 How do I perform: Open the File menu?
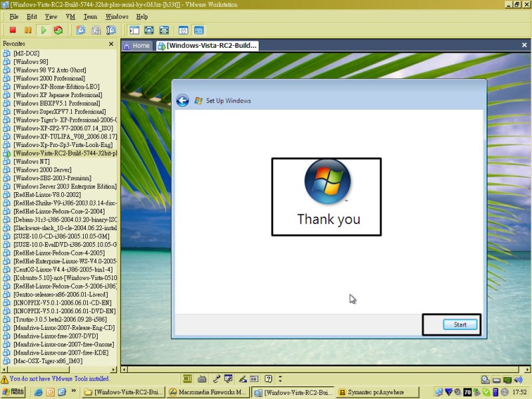14,17
